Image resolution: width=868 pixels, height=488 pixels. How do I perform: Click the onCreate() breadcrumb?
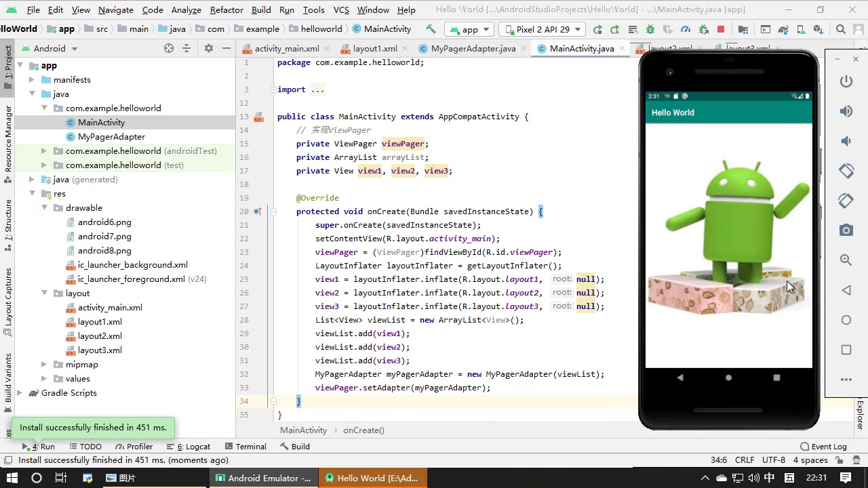363,430
